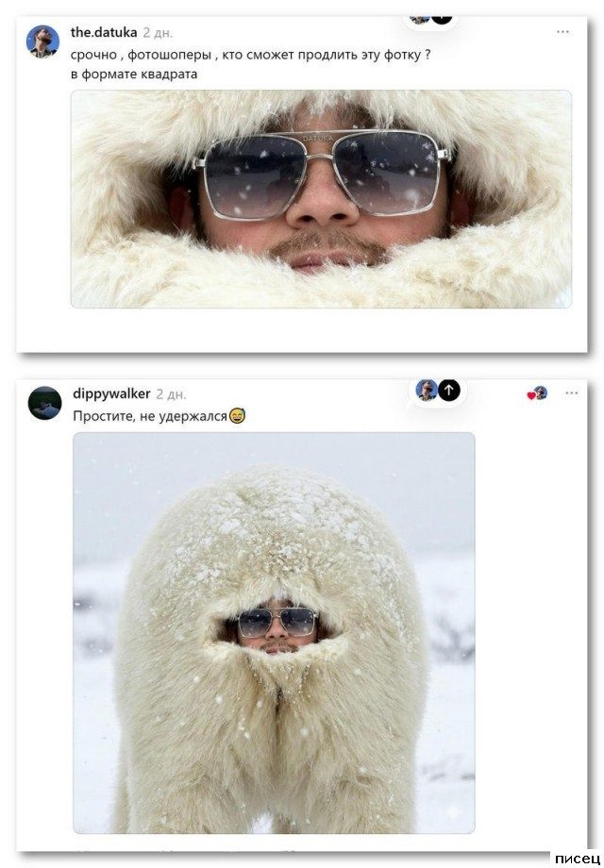
Task: Open the polar bear edited photo
Action: [274, 633]
